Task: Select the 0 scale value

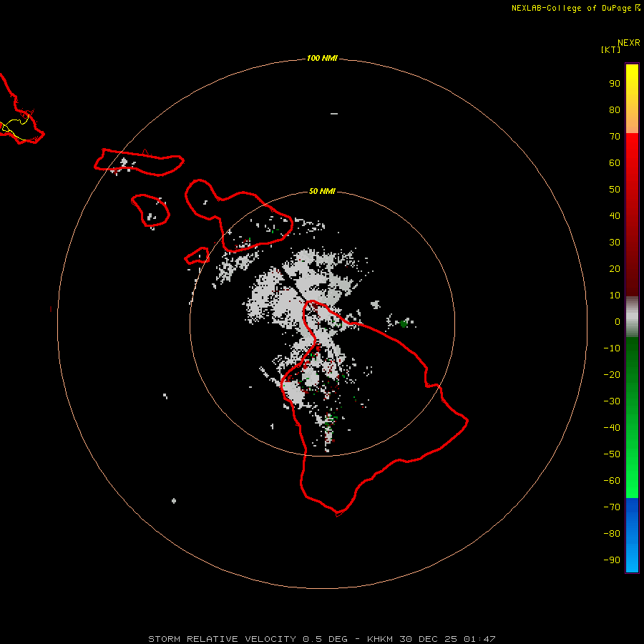Action: click(x=618, y=322)
